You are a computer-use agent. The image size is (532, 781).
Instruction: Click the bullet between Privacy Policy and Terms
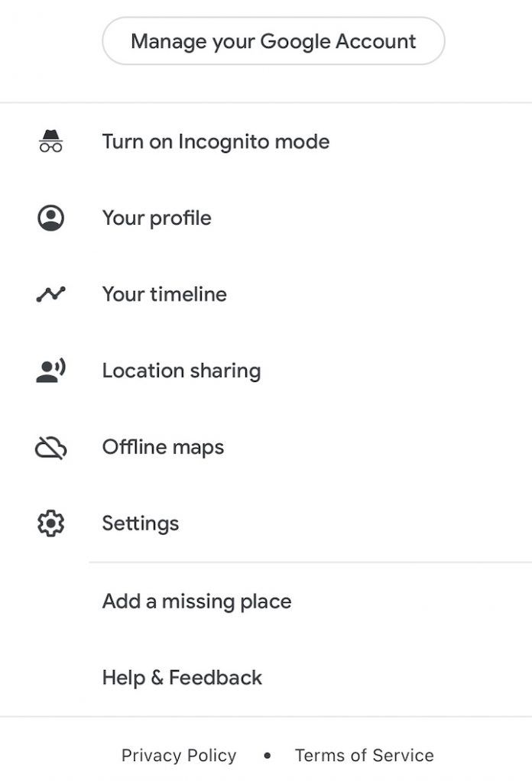click(267, 755)
